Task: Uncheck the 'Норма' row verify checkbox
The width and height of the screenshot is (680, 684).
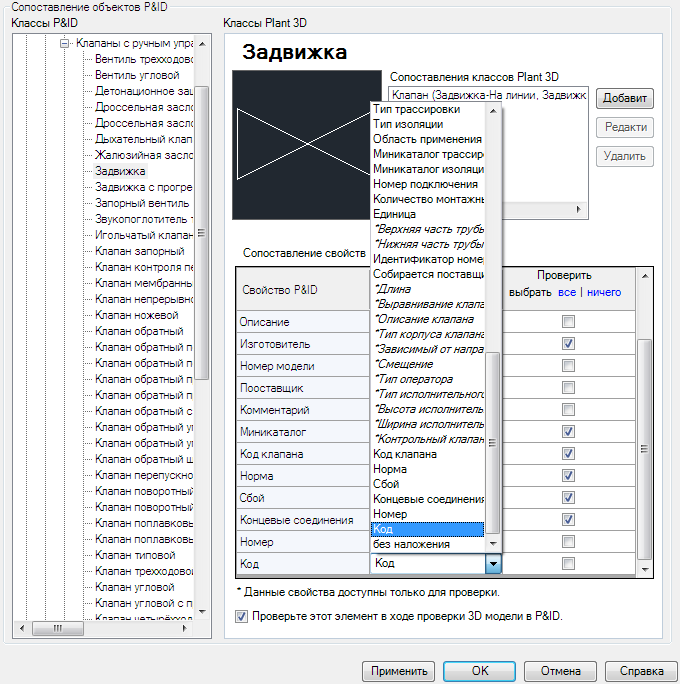Action: click(568, 475)
